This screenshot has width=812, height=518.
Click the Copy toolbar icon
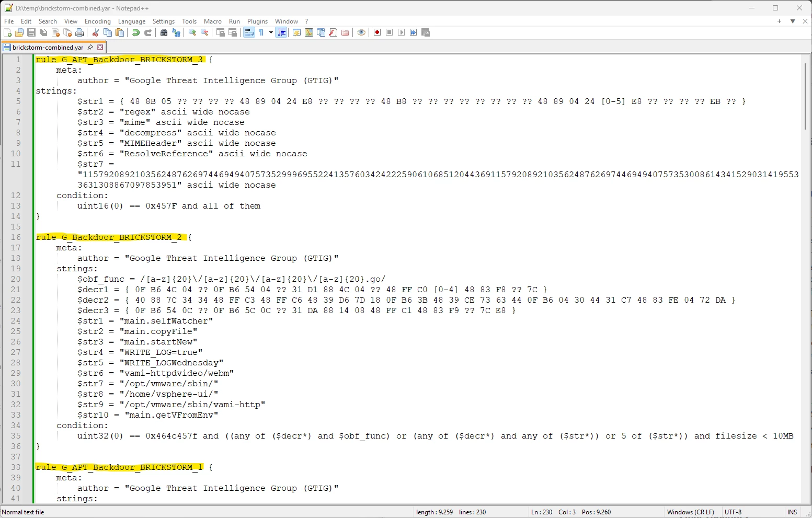click(x=108, y=32)
